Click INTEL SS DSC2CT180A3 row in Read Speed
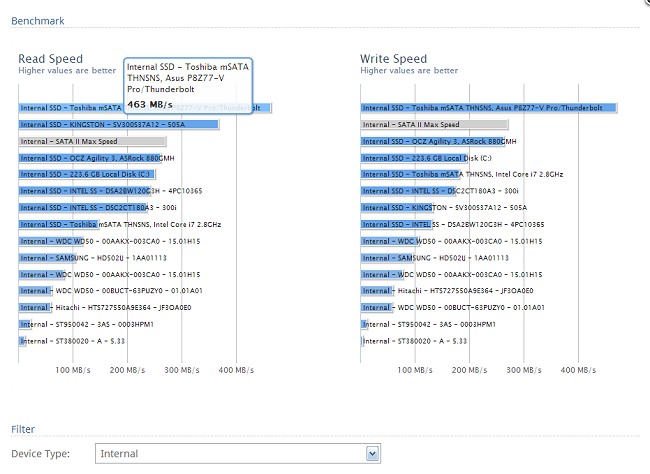650x474 pixels. [x=98, y=207]
